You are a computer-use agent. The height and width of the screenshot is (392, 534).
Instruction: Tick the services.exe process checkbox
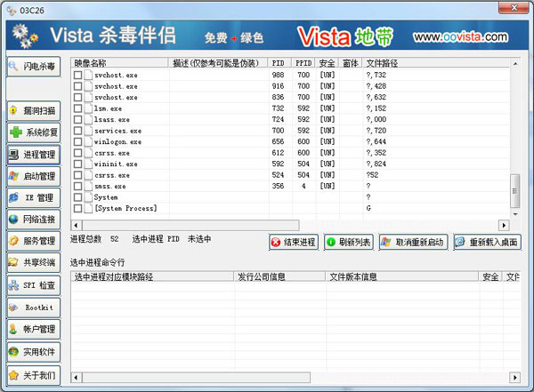click(x=77, y=131)
